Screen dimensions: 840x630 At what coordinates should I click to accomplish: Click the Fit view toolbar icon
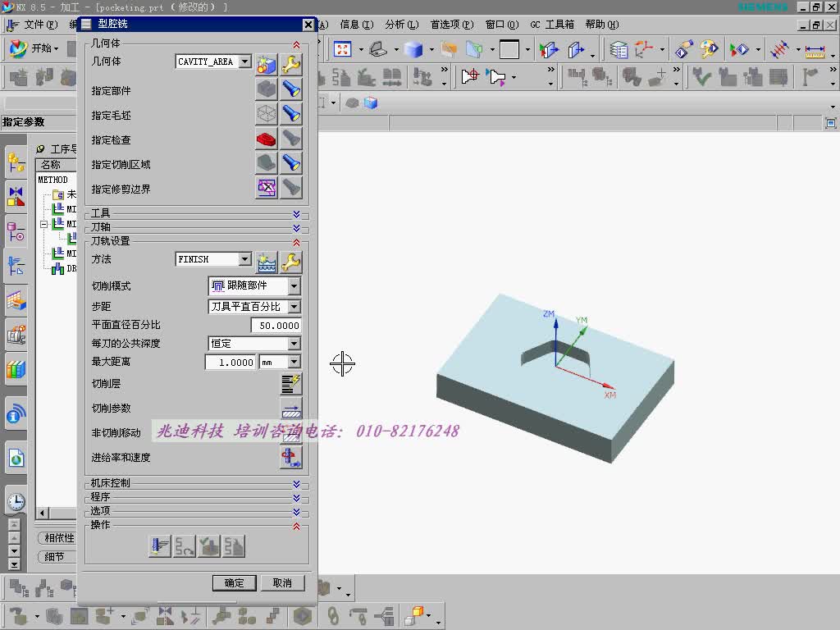pos(342,50)
